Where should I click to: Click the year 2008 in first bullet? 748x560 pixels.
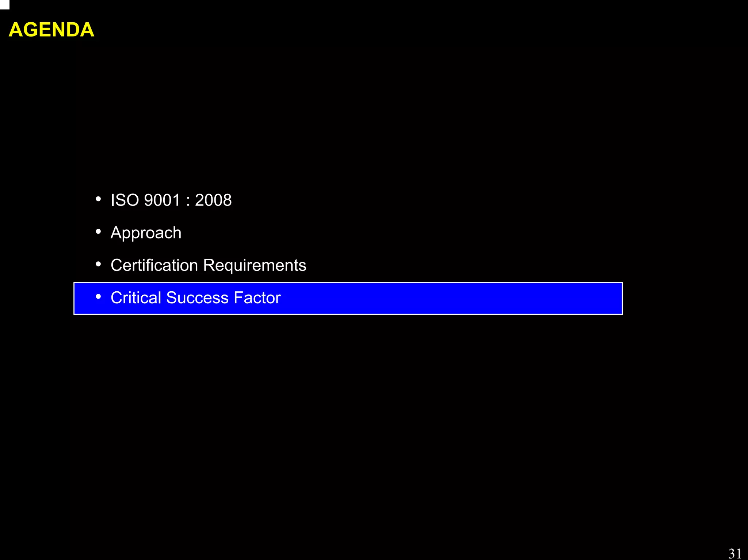[x=213, y=200]
